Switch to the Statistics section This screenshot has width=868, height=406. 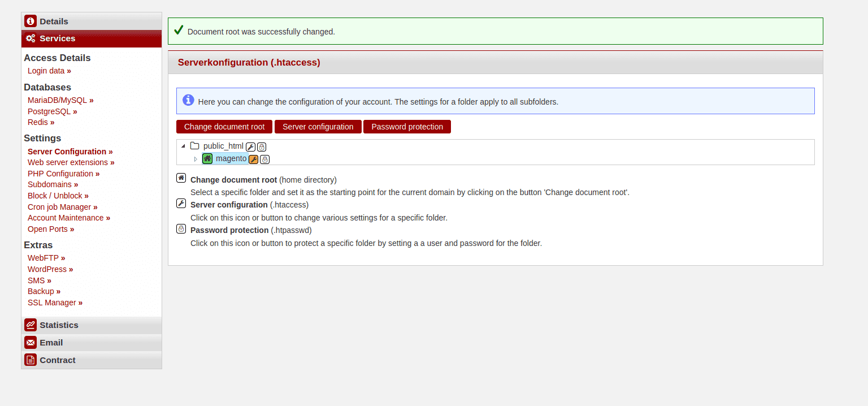pos(58,325)
